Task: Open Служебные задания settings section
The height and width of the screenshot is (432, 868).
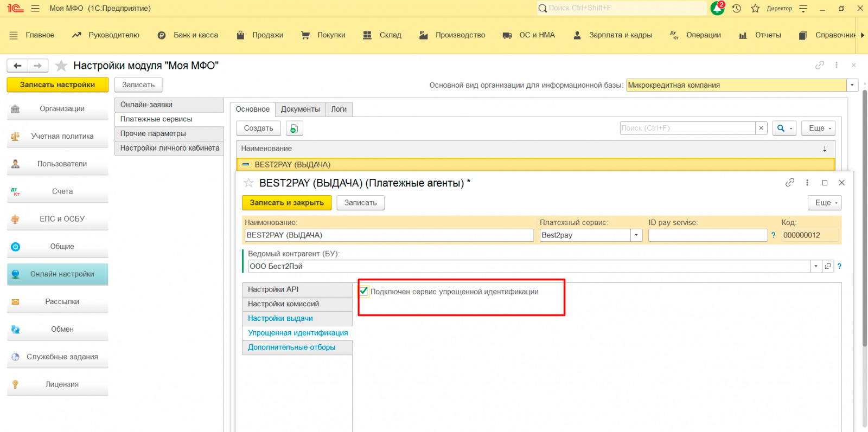Action: click(x=58, y=357)
